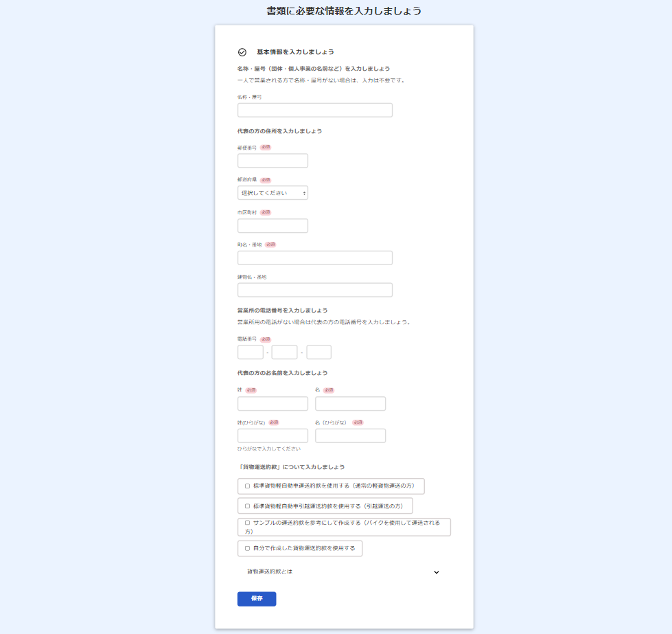Check サンプルの運送約款を参考にして作成する checkbox
Viewport: 672px width, 634px height.
pyautogui.click(x=247, y=523)
